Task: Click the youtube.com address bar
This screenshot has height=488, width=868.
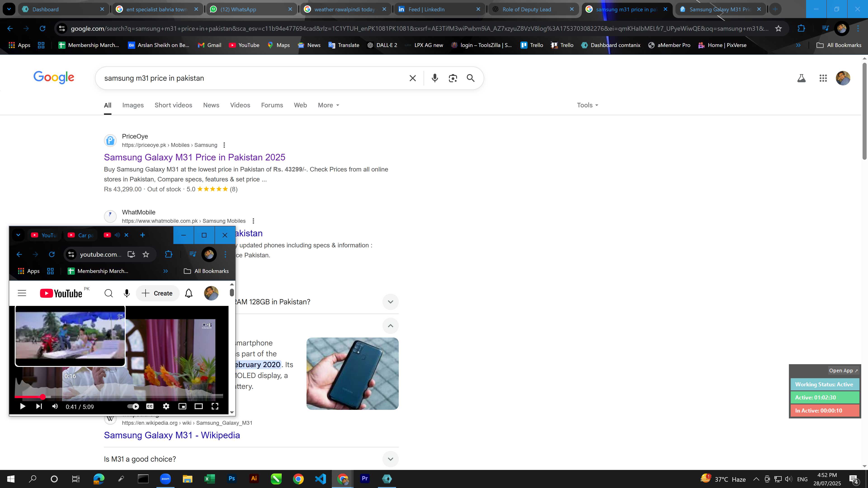Action: [100, 254]
